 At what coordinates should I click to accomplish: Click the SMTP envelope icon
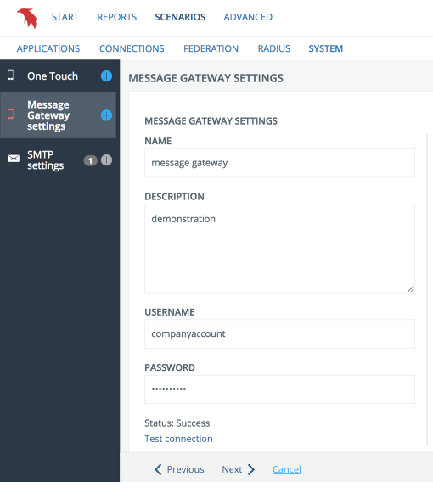point(14,159)
